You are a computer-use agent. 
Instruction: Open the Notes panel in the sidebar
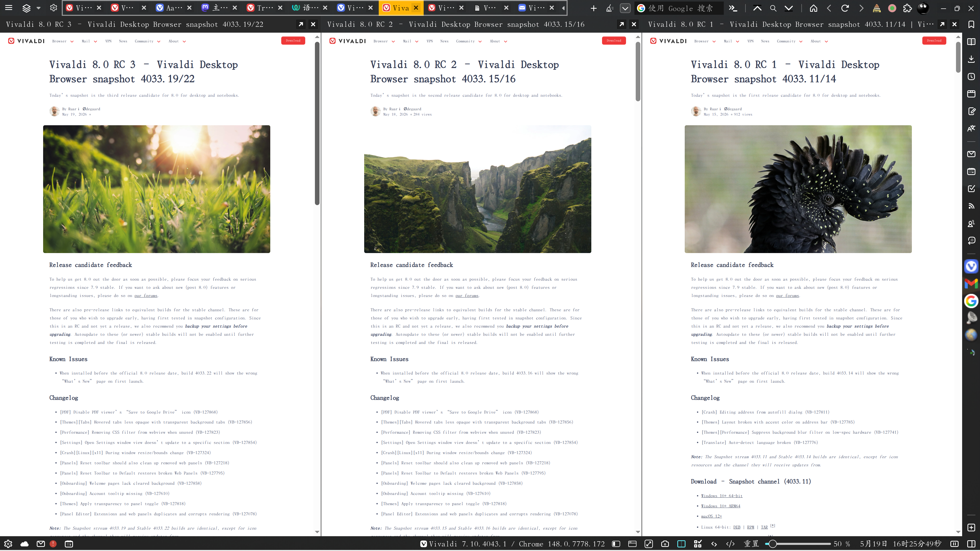[x=971, y=111]
